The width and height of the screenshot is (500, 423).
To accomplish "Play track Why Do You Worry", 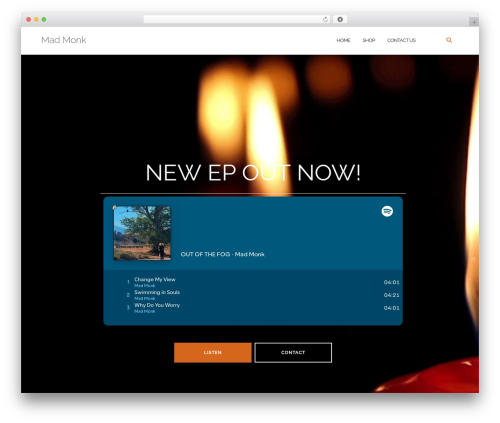I will click(x=157, y=305).
